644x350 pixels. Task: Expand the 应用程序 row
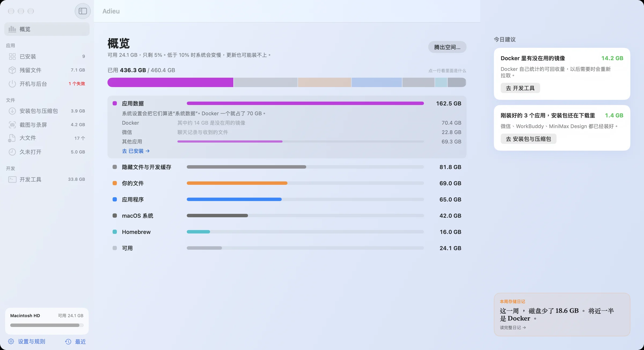pos(287,199)
